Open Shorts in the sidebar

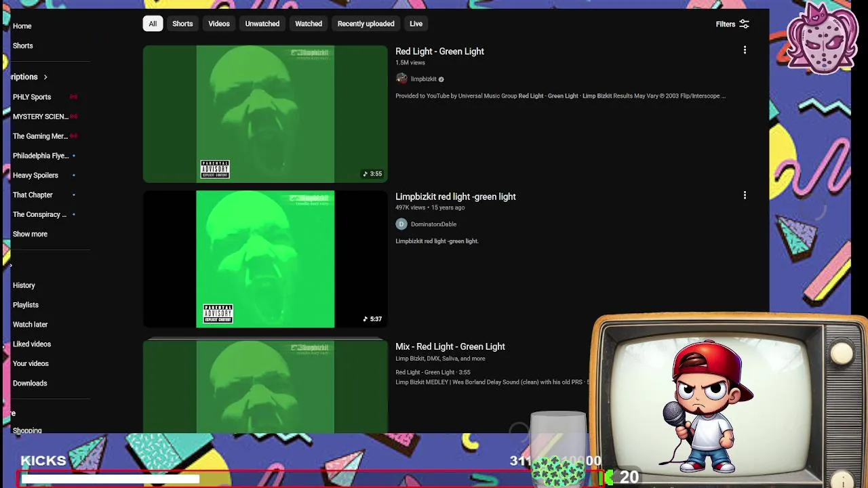[x=22, y=45]
